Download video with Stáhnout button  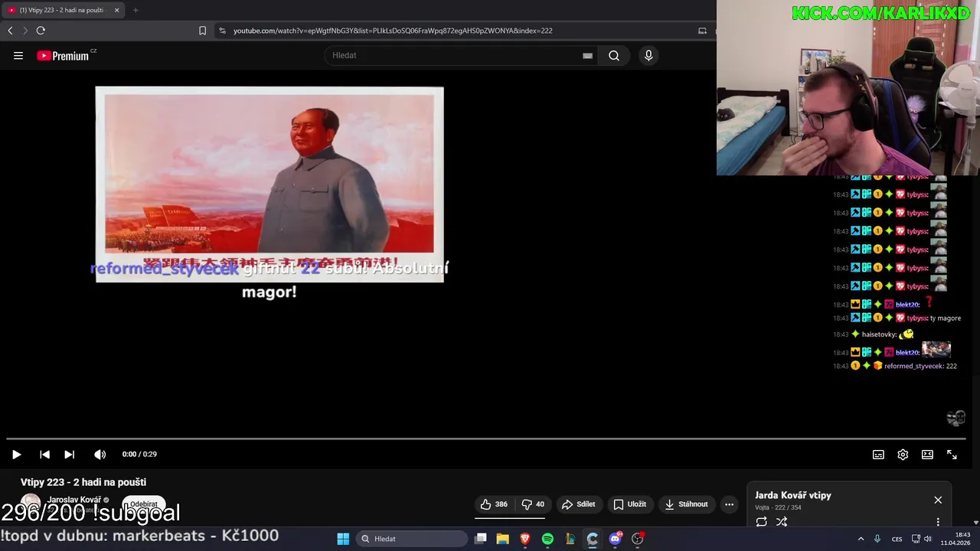coord(687,504)
